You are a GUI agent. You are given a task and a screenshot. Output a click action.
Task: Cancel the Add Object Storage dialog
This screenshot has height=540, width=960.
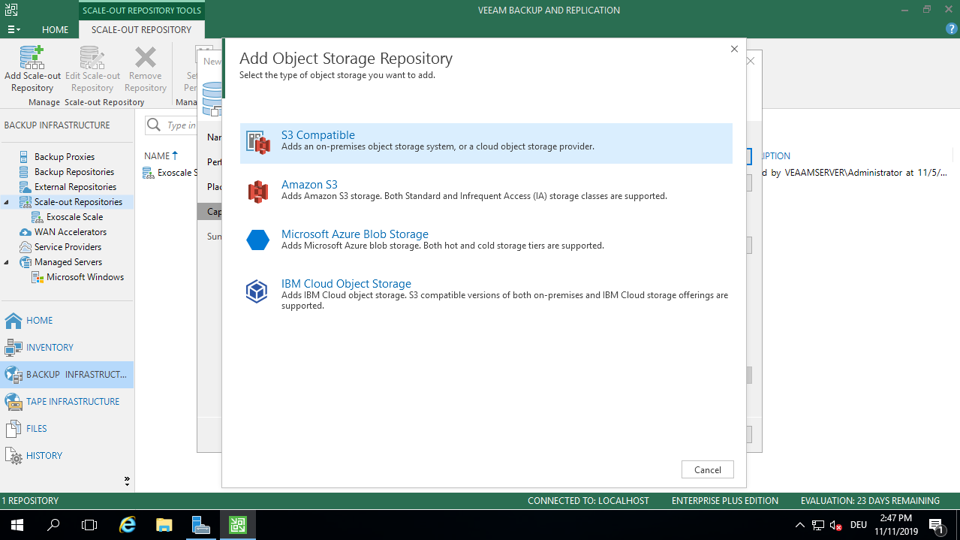coord(707,470)
